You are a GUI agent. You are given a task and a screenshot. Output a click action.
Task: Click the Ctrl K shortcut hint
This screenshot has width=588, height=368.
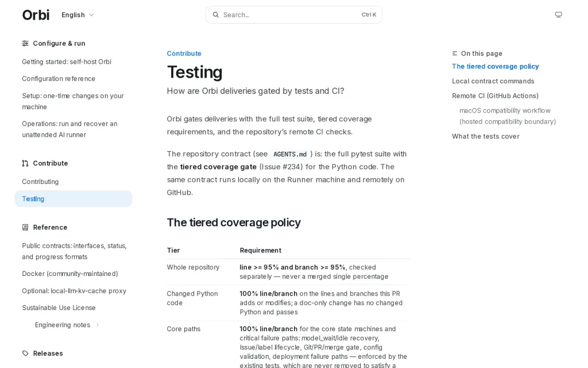click(x=369, y=14)
